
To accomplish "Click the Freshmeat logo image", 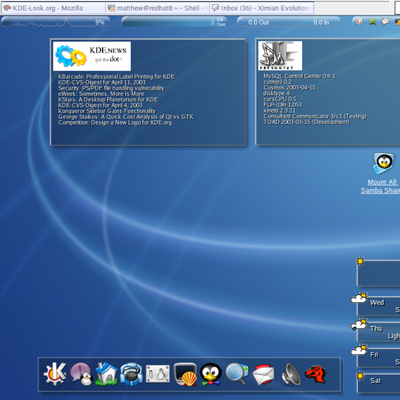I will click(x=280, y=55).
